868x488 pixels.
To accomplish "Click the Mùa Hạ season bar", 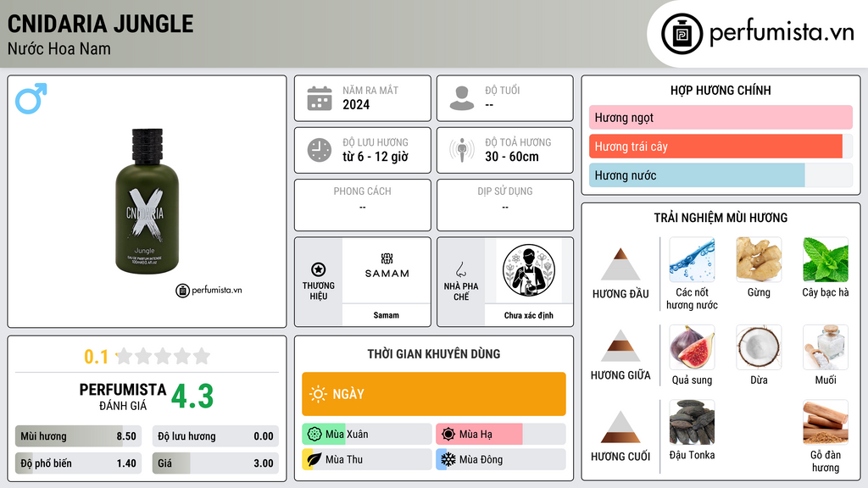I will (501, 435).
